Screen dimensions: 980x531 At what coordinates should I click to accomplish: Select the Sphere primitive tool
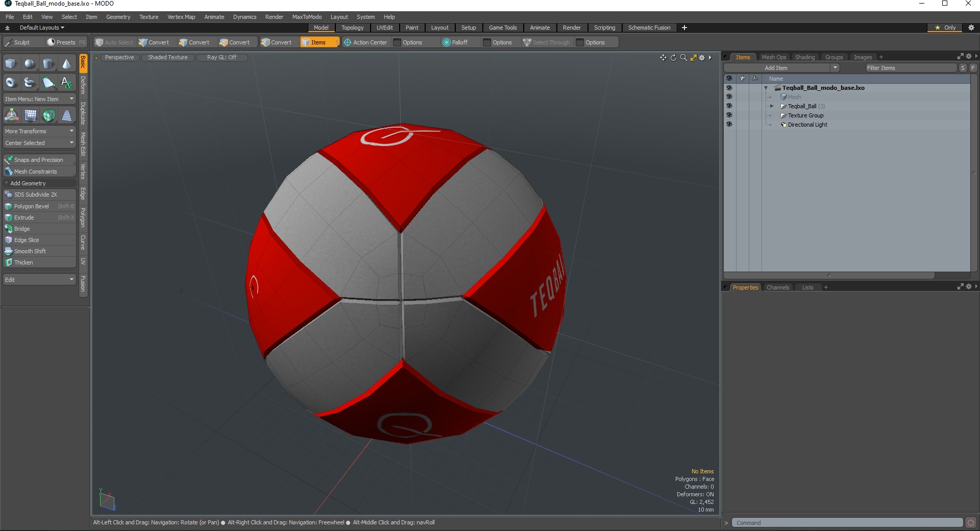30,64
